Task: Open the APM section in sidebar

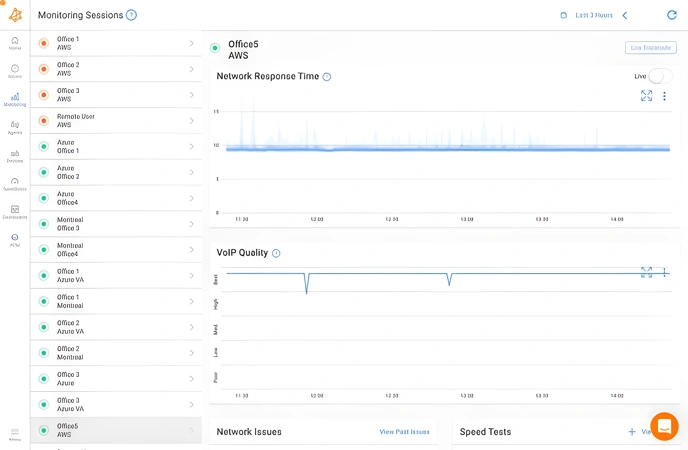Action: tap(15, 240)
